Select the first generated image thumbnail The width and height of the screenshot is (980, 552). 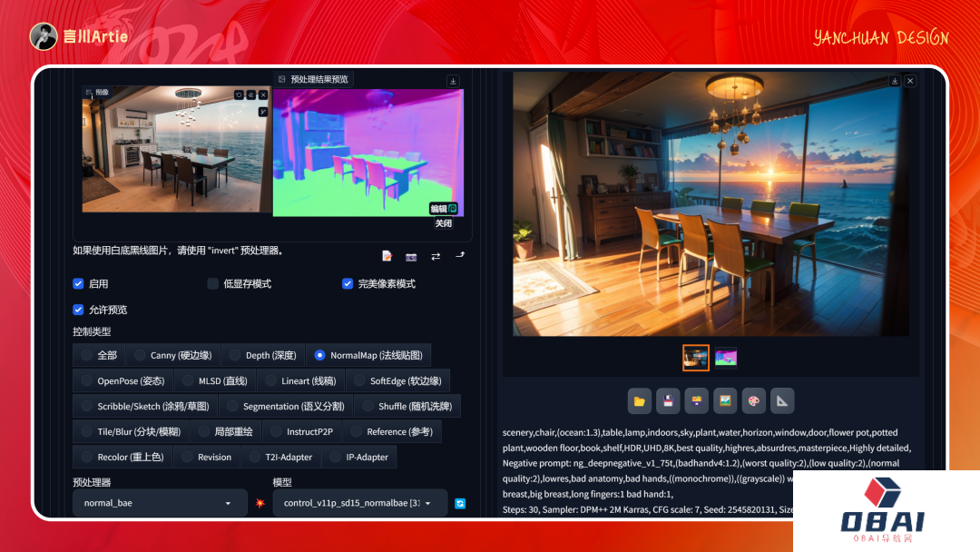[x=696, y=358]
